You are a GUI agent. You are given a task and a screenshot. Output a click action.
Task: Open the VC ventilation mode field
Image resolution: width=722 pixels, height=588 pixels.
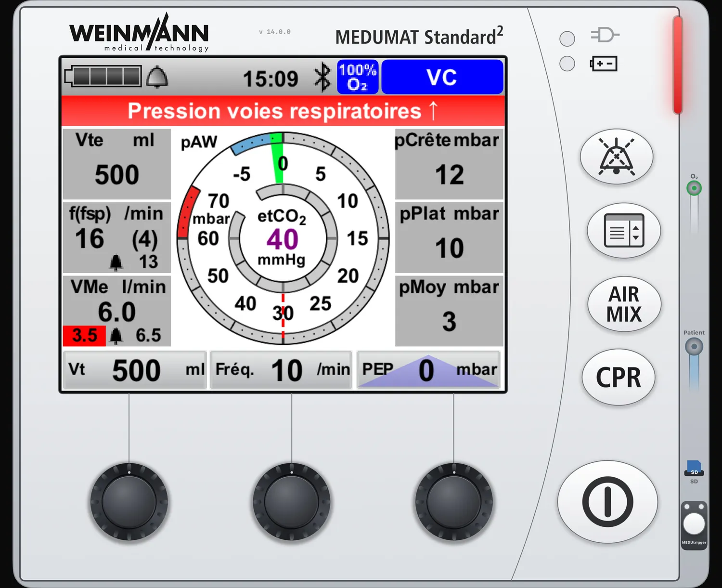(x=442, y=77)
